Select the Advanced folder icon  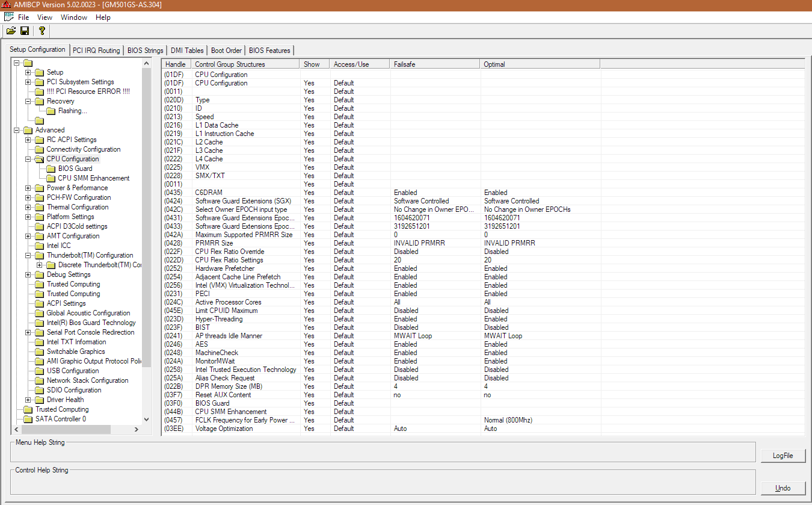[x=28, y=130]
